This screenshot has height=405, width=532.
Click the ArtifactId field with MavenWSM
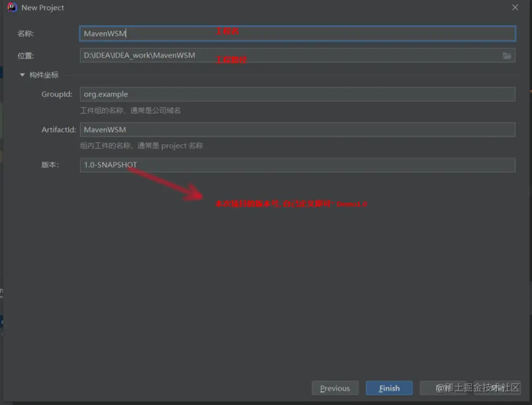click(298, 130)
